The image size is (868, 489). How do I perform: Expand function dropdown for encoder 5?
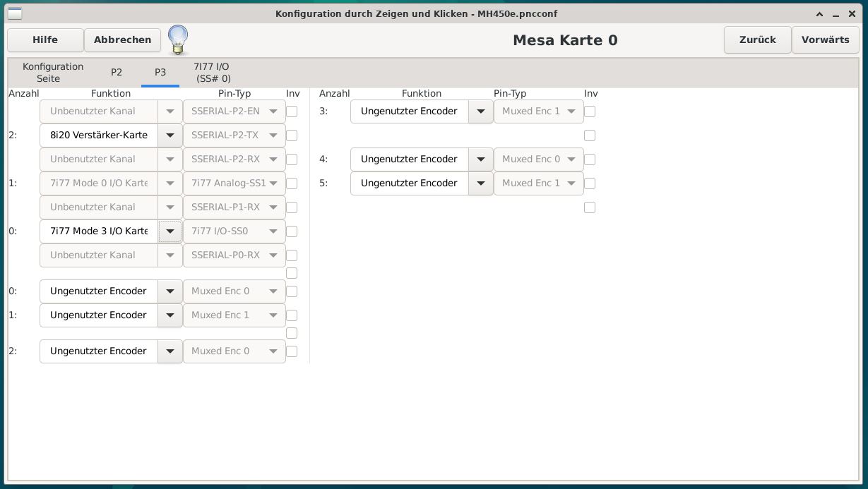[481, 183]
